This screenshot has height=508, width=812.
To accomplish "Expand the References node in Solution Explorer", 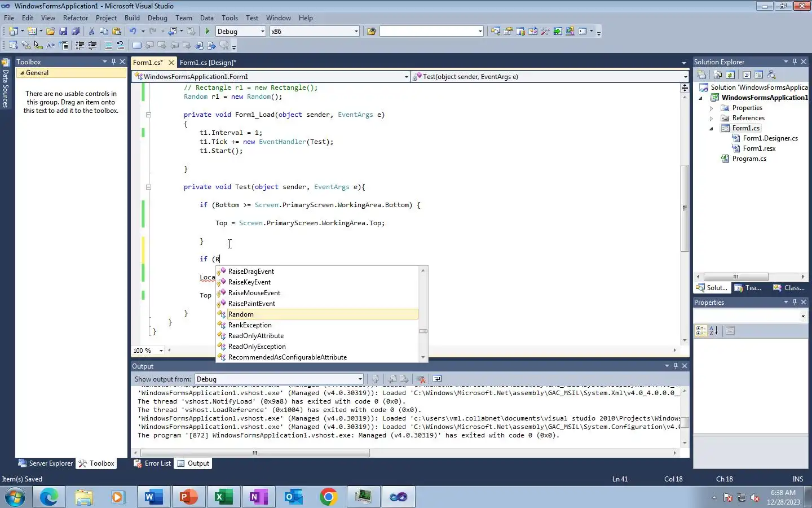I will (x=711, y=118).
